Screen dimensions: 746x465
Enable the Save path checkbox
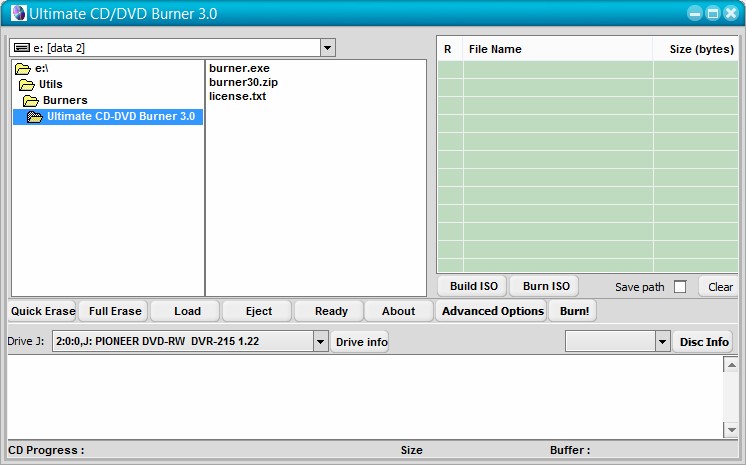pyautogui.click(x=680, y=287)
